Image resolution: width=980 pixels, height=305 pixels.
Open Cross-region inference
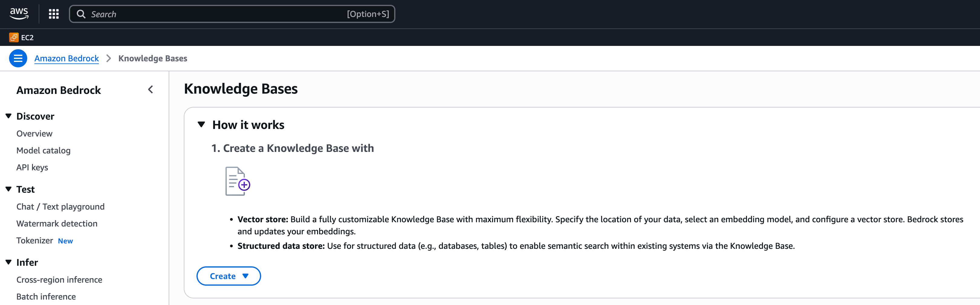59,280
